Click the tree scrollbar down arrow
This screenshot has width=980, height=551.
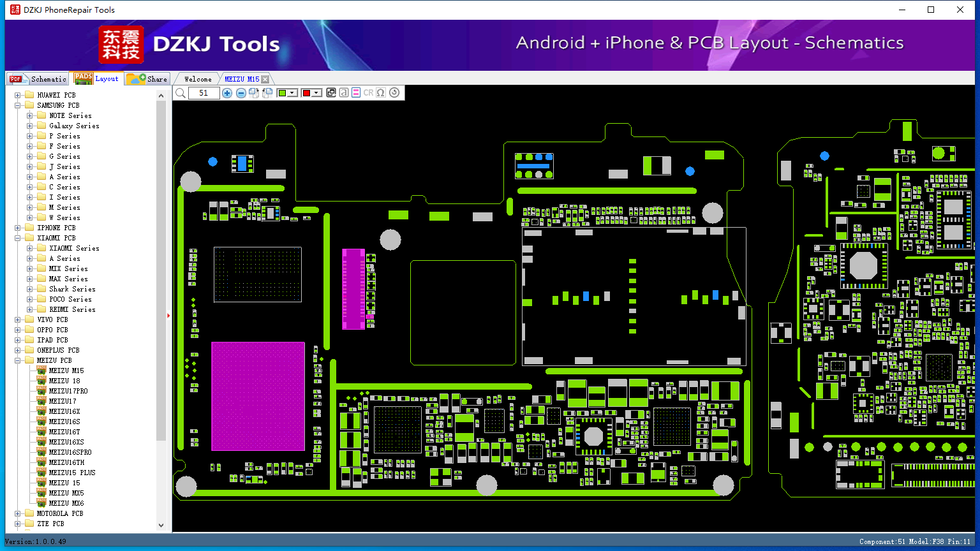[x=161, y=525]
